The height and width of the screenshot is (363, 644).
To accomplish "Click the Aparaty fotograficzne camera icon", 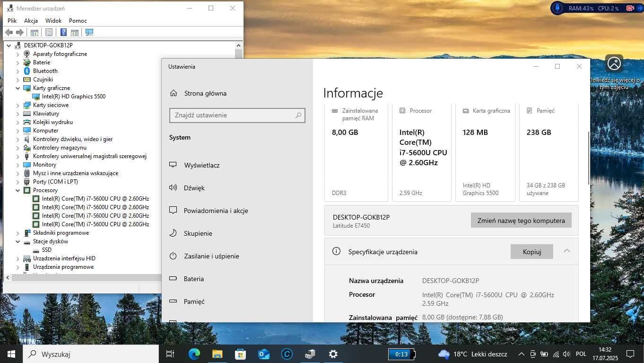I will click(27, 54).
